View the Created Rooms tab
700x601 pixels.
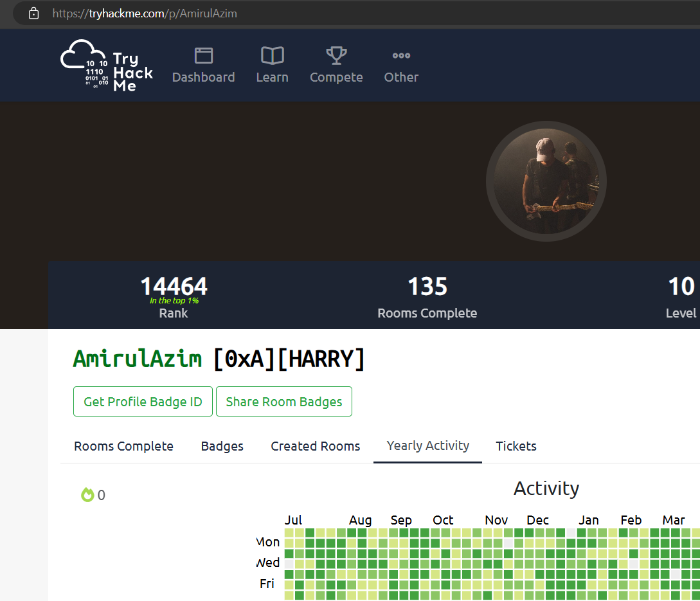point(315,446)
